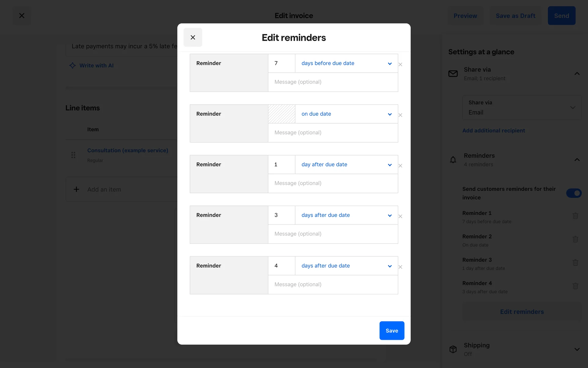Remove the 1 day after reminder
This screenshot has height=368, width=588.
click(x=400, y=166)
